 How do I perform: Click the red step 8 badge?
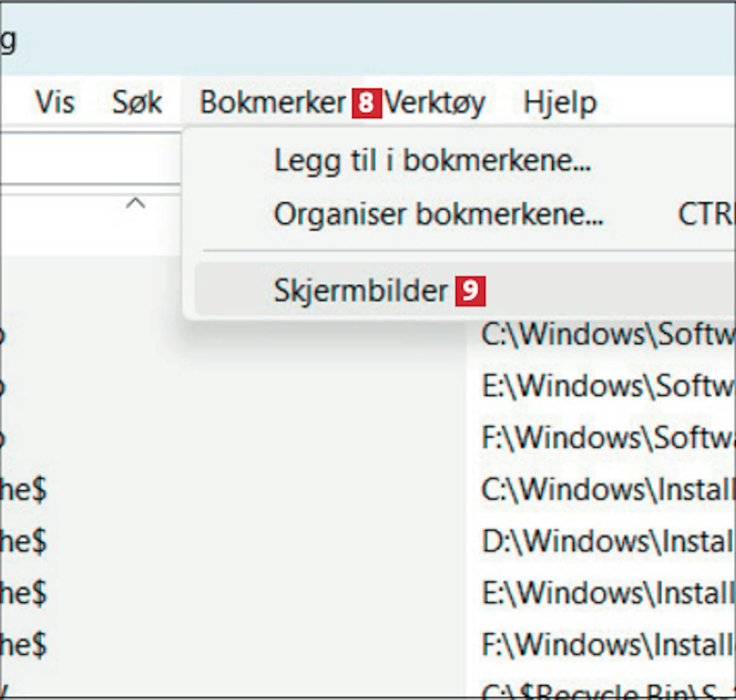[367, 103]
